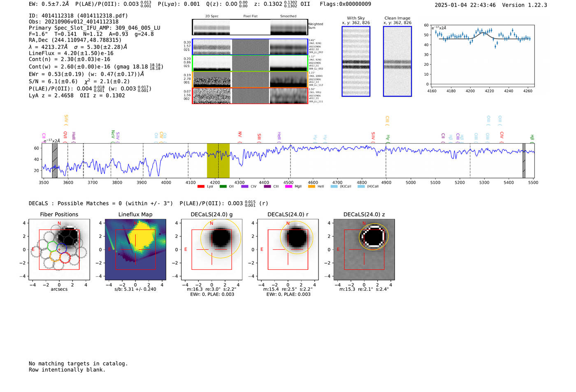Click the Primary Spec_Slot_IFU_AMP text line
Screen dimensions: 576x392
click(95, 28)
